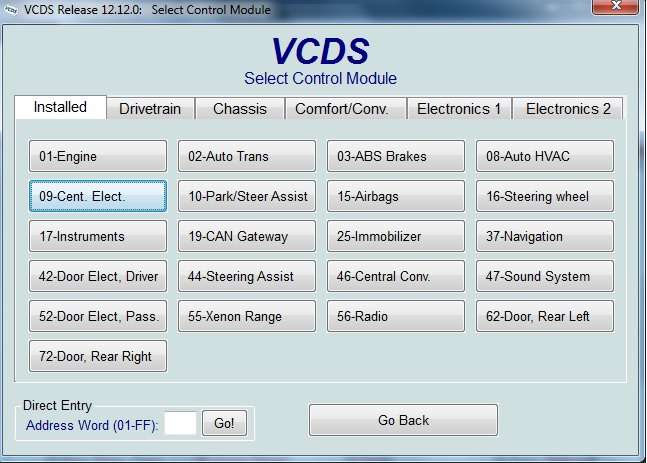Open the 01-Engine module
Image resolution: width=647 pixels, height=463 pixels.
click(x=98, y=156)
